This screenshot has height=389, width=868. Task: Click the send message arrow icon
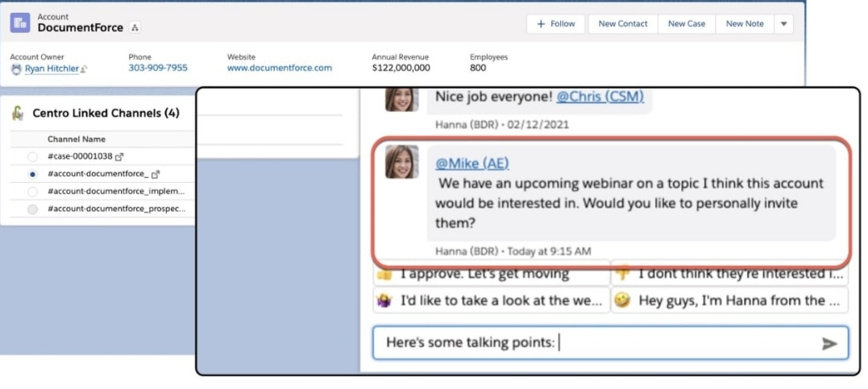pos(829,344)
